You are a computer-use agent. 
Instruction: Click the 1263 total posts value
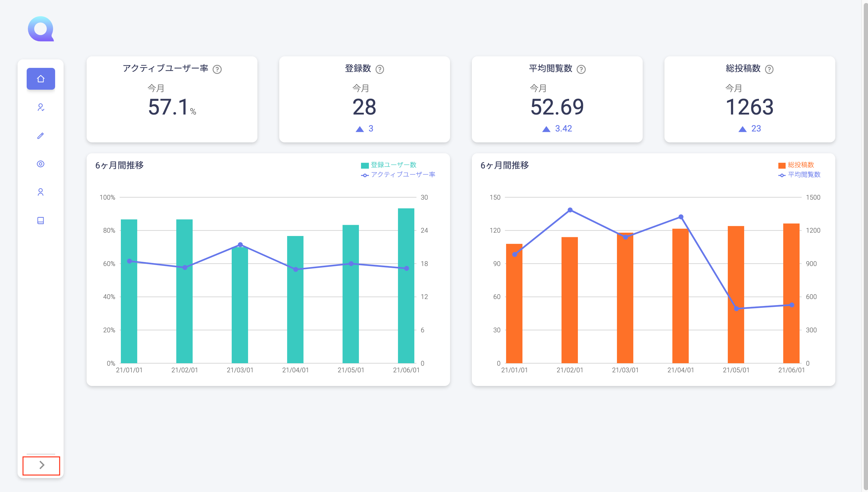(x=750, y=107)
